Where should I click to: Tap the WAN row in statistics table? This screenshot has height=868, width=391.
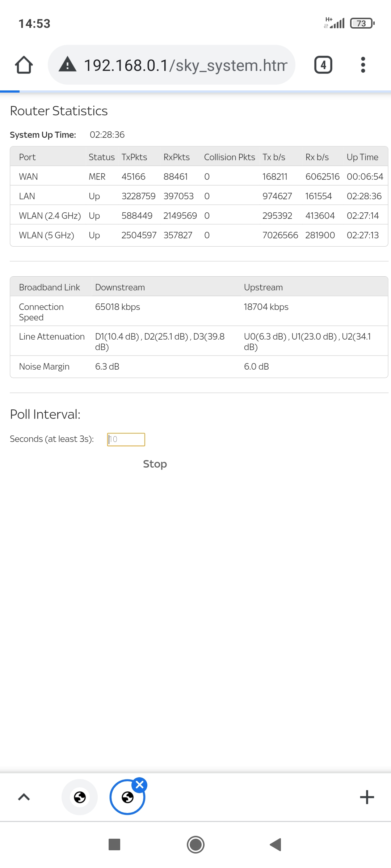pyautogui.click(x=28, y=176)
